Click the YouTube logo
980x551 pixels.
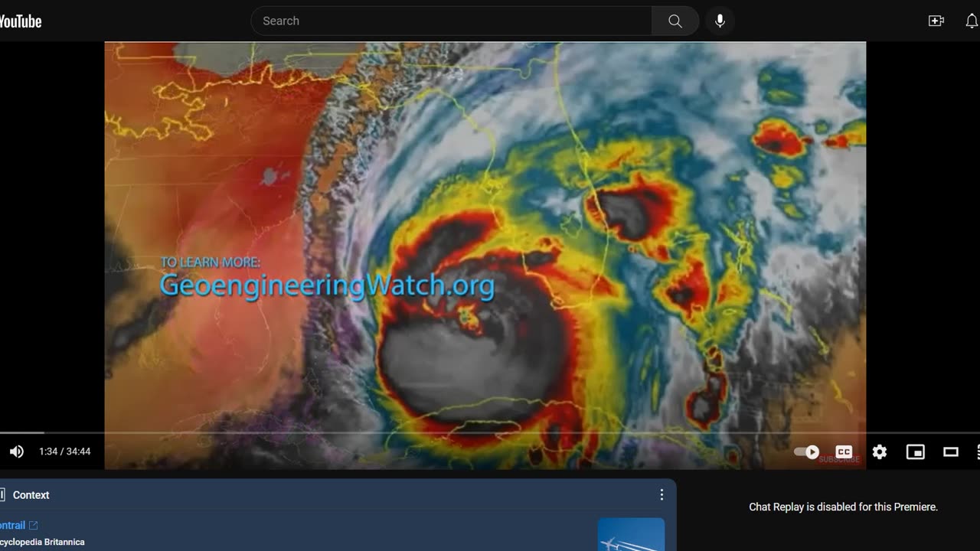20,21
